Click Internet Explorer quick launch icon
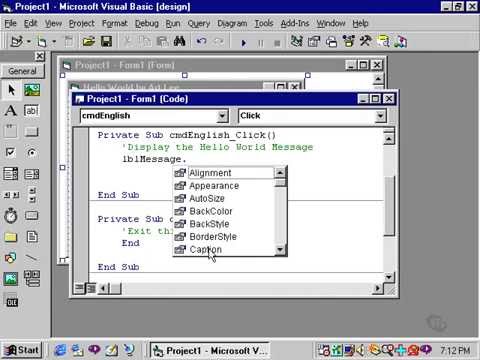 tap(60, 350)
